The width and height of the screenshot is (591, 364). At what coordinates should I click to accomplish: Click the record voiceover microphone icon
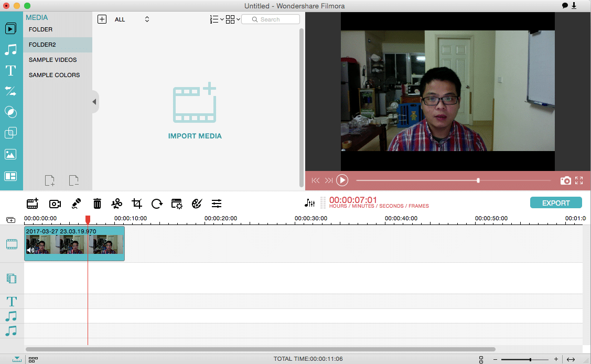[76, 204]
